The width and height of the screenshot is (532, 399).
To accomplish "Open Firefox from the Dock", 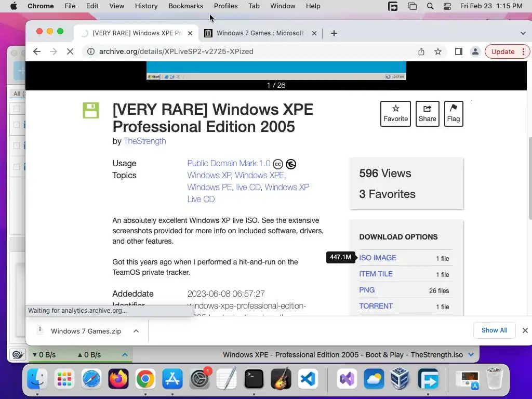I will click(x=118, y=379).
